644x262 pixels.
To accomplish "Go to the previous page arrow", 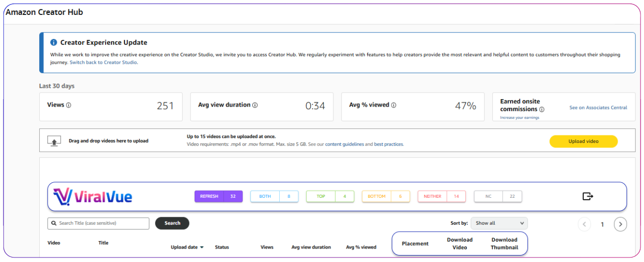I will click(584, 224).
